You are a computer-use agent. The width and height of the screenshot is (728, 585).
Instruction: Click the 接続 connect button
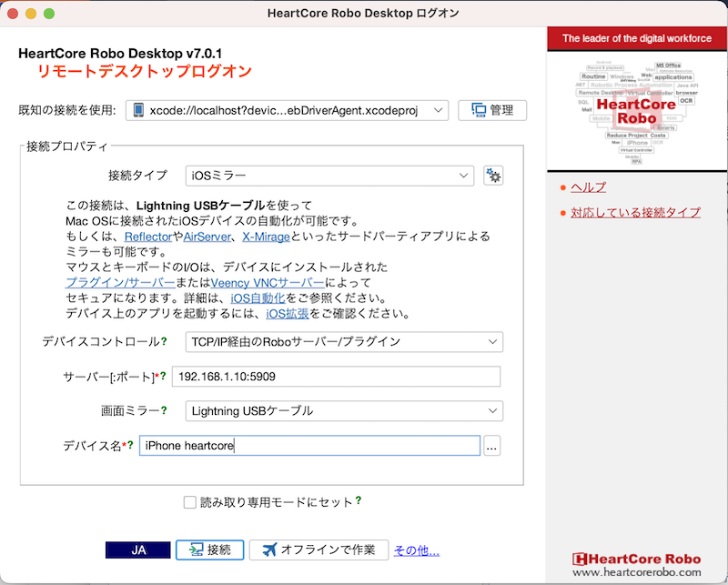click(210, 550)
